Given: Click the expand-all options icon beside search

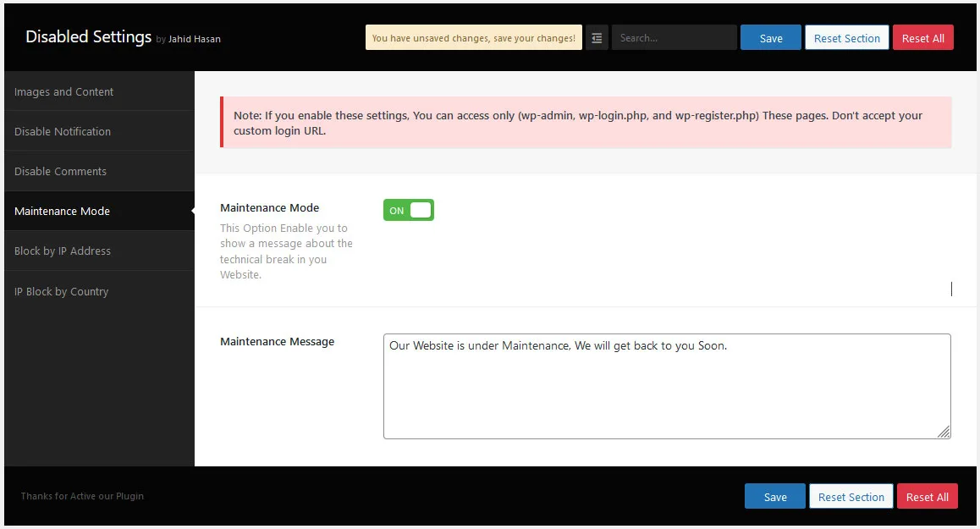Looking at the screenshot, I should point(597,38).
